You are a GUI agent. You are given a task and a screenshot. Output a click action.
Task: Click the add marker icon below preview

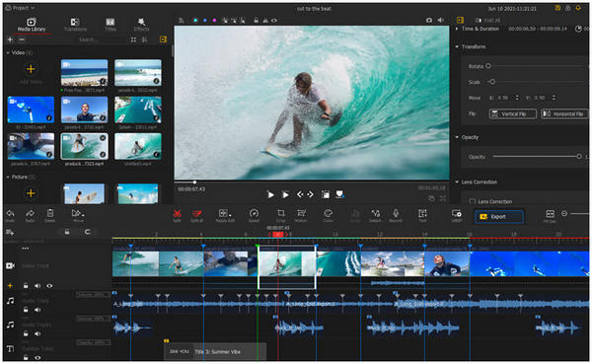tap(339, 194)
